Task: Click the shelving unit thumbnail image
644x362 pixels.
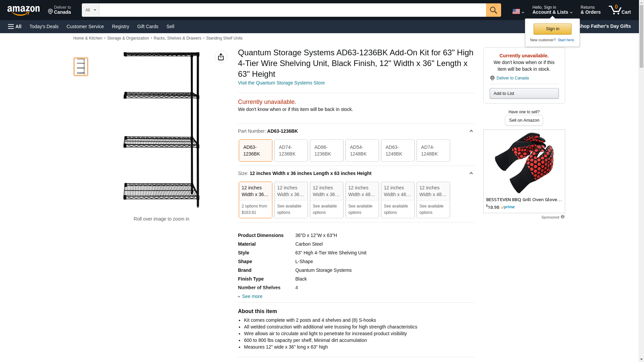Action: [80, 66]
